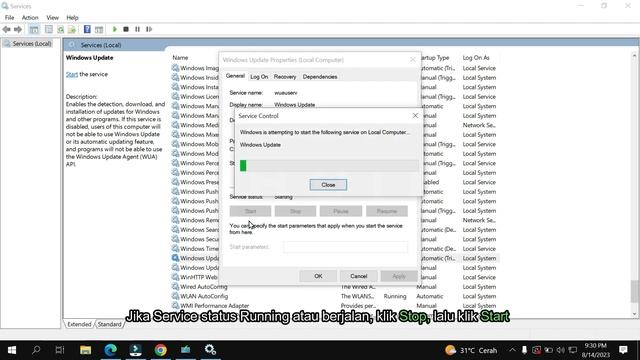
Task: Open the View menu
Action: point(52,18)
